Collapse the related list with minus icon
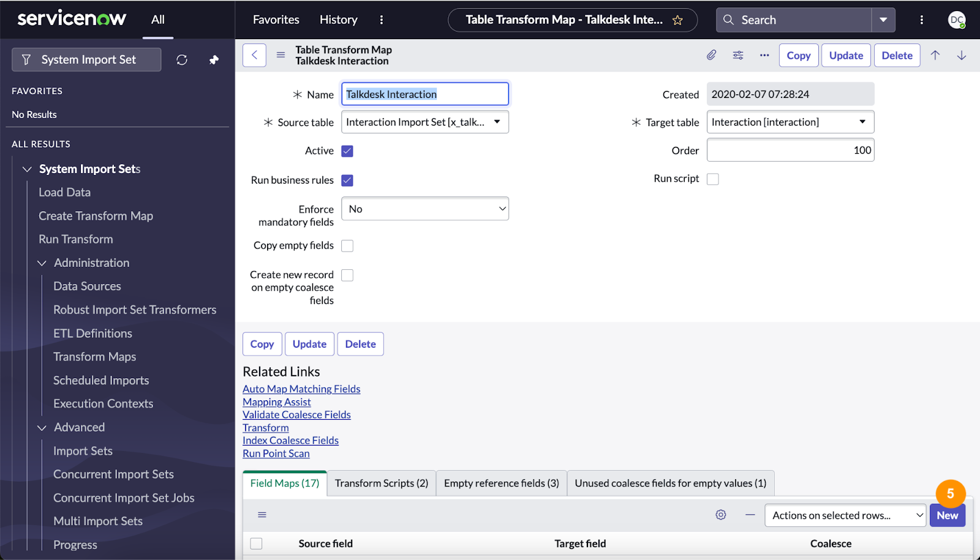 (x=750, y=515)
